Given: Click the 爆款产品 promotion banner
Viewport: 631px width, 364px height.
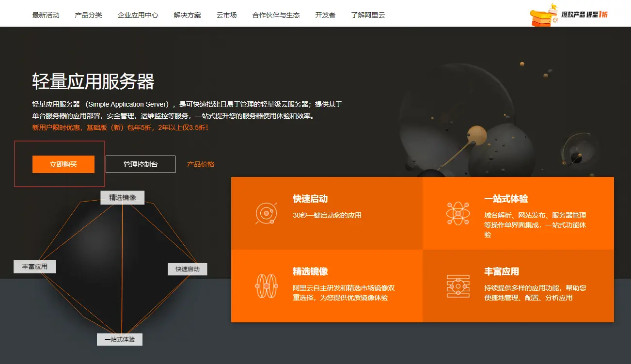Looking at the screenshot, I should pos(569,15).
